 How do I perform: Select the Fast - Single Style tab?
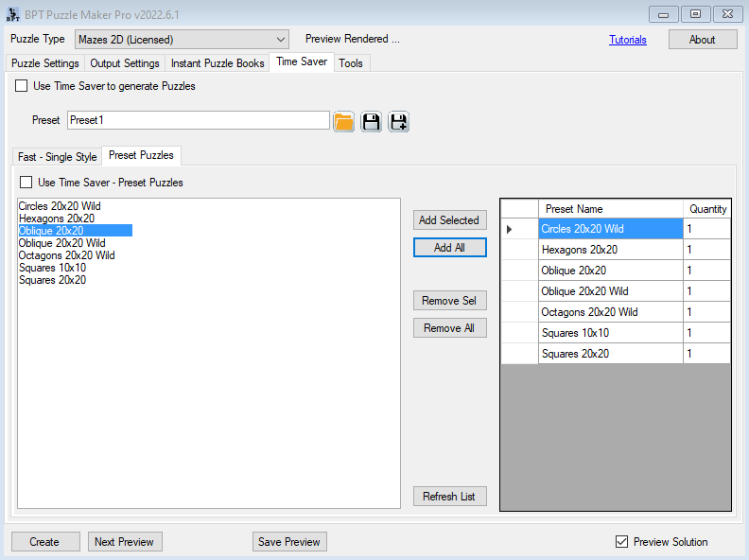(58, 157)
